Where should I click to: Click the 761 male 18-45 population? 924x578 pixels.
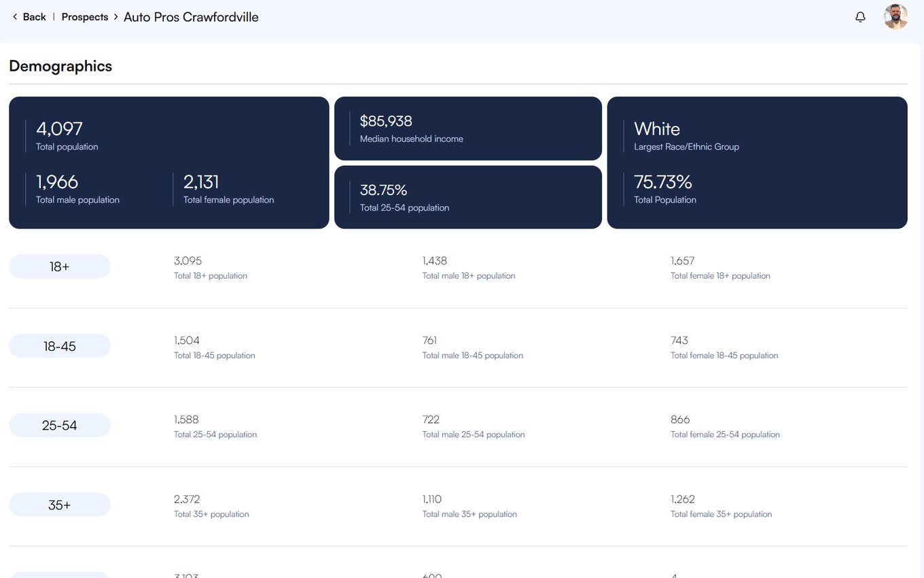point(429,340)
